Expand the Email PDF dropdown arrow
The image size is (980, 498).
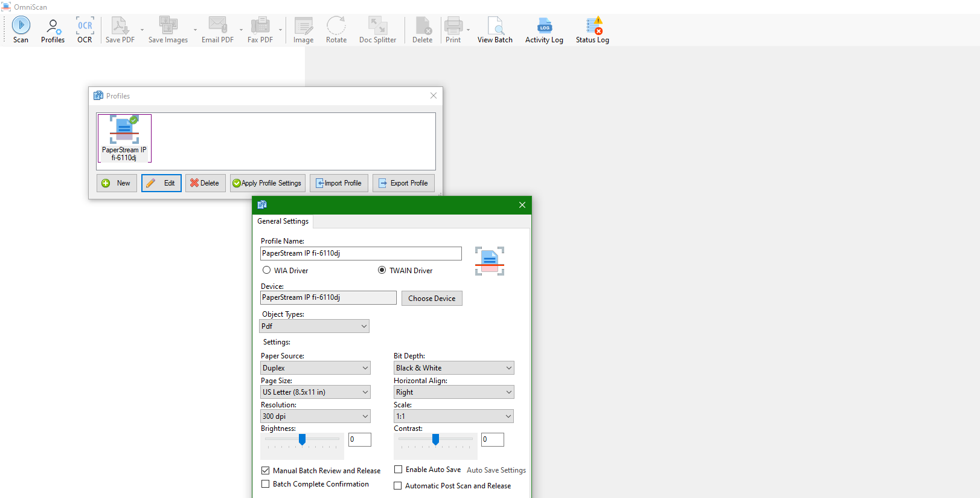241,30
